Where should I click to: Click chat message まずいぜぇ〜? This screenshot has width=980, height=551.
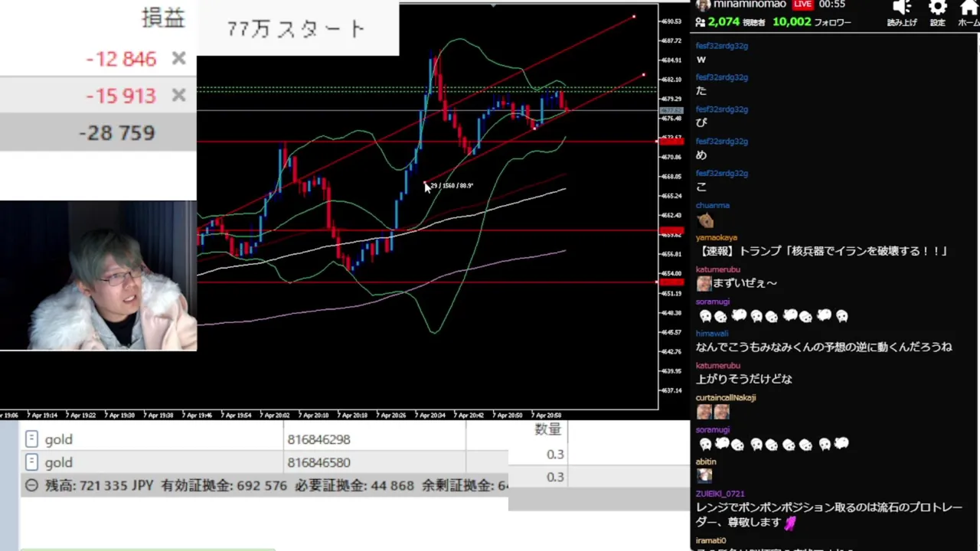(745, 283)
